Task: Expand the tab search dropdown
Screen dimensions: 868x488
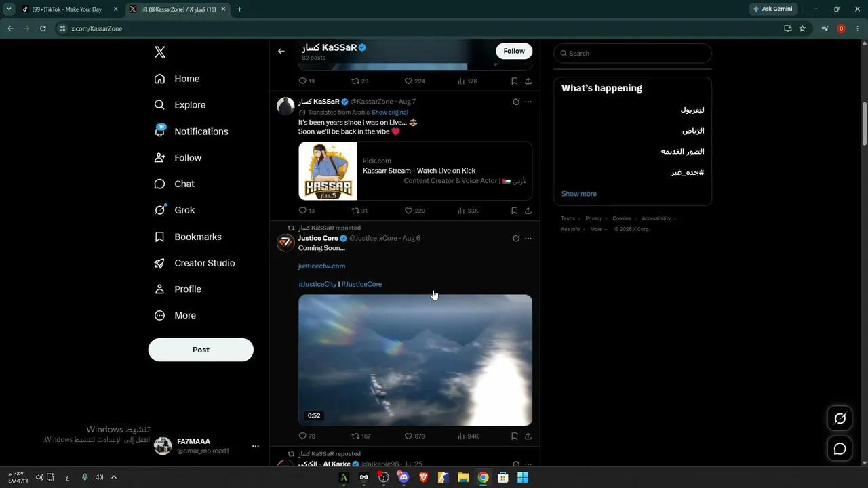Action: point(9,9)
